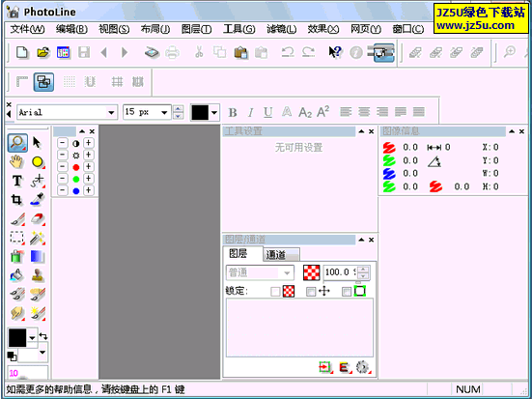
Task: Open the 工具 (Tools) menu
Action: click(238, 29)
